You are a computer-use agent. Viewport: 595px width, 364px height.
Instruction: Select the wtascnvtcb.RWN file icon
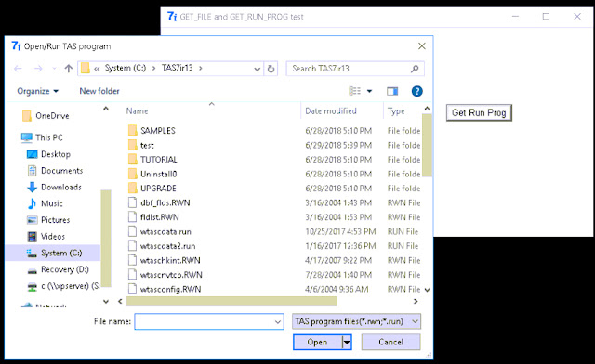(x=132, y=275)
